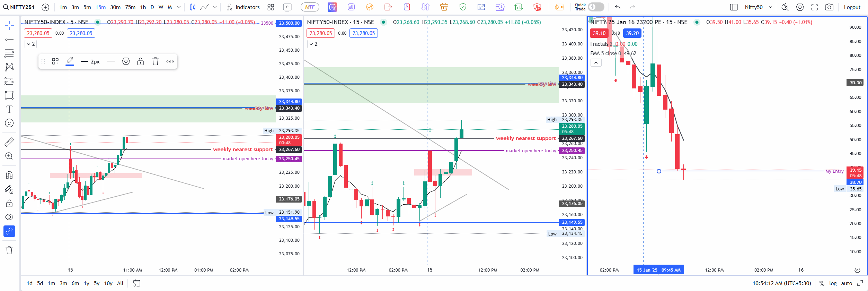Open the Nifty50 layout dropdown

click(758, 7)
